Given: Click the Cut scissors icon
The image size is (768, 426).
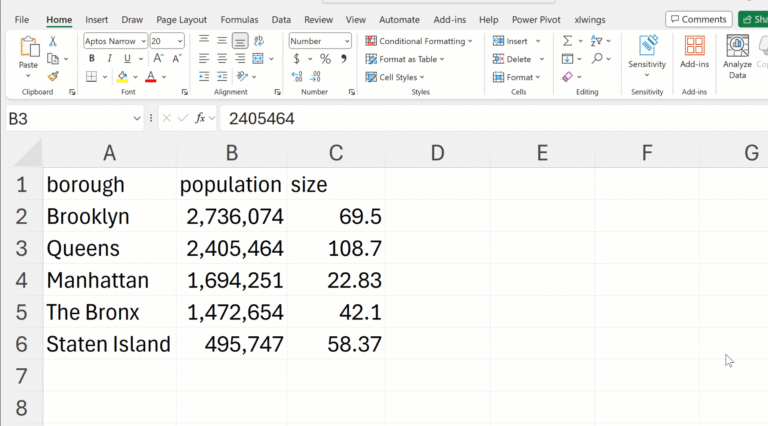Looking at the screenshot, I should pos(53,41).
